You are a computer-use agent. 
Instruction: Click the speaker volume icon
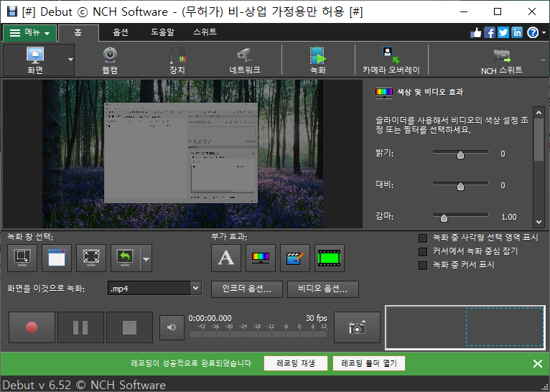click(x=171, y=327)
